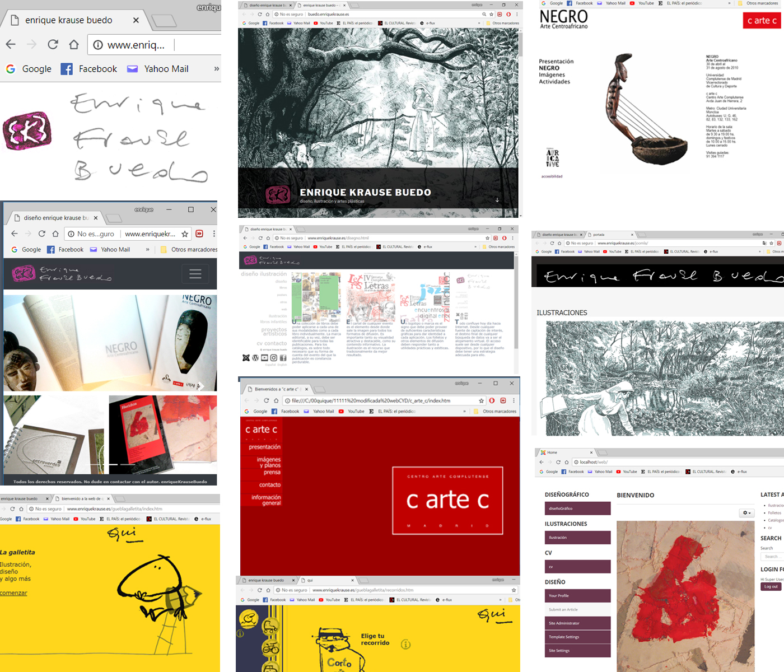784x672 pixels.
Task: Bookmark star in the 'No es...guro' address bar
Action: tap(185, 234)
